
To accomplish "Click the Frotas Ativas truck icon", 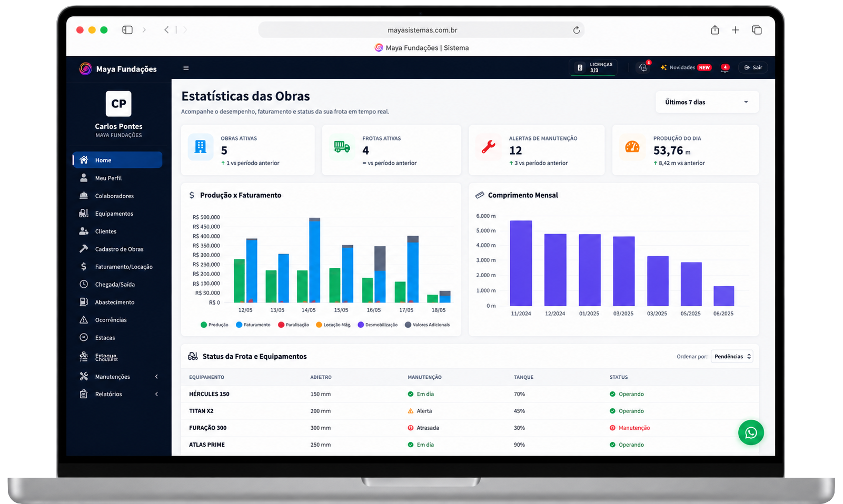I will [x=342, y=147].
